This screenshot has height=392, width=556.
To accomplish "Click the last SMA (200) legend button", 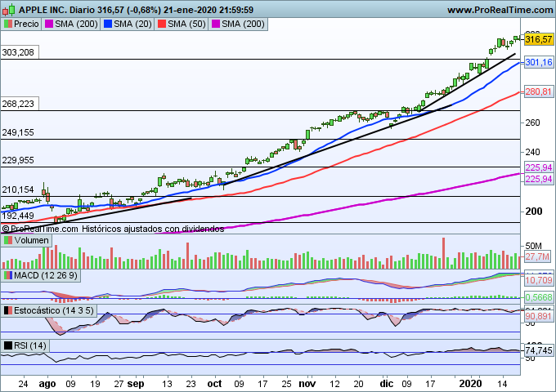I will (x=238, y=24).
